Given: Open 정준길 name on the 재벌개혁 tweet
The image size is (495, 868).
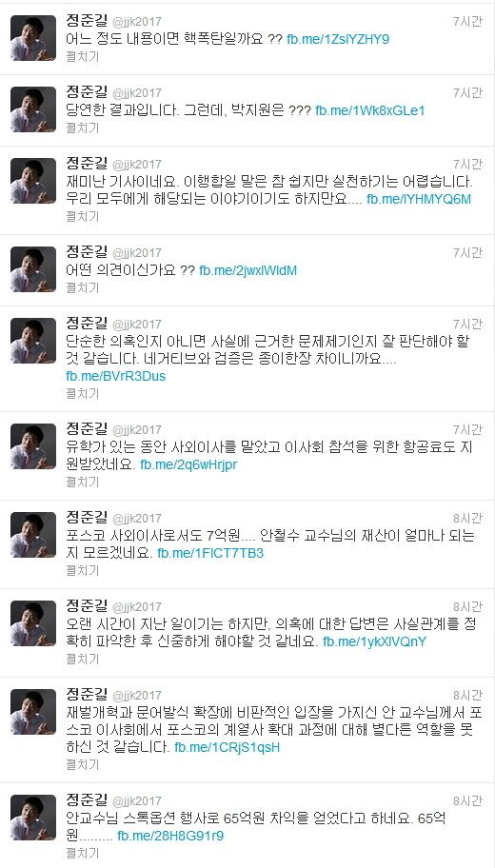Looking at the screenshot, I should [87, 694].
